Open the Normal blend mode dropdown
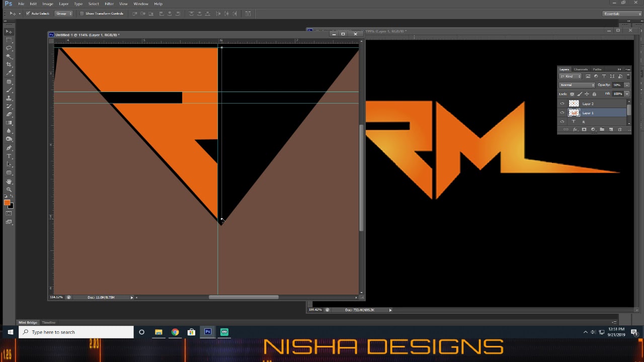 pyautogui.click(x=577, y=85)
